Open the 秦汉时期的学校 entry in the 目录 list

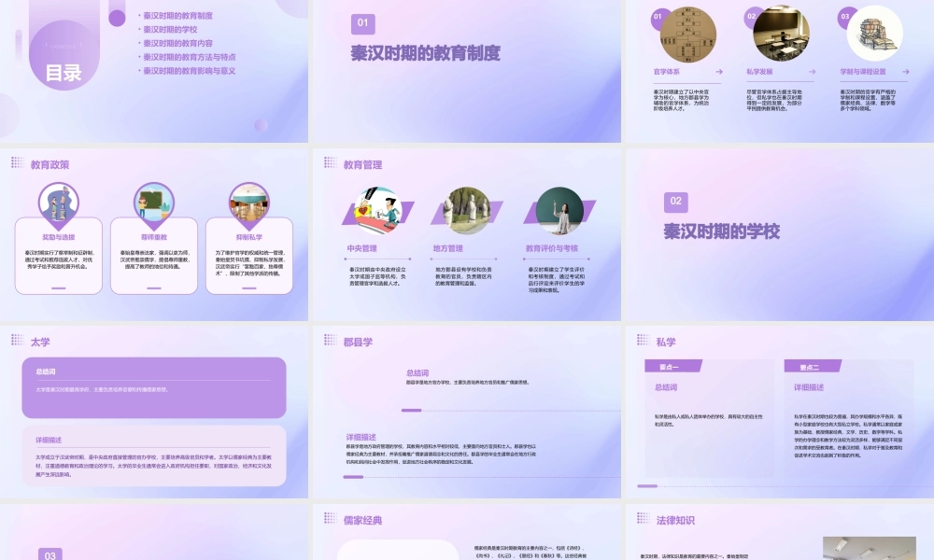(170, 29)
